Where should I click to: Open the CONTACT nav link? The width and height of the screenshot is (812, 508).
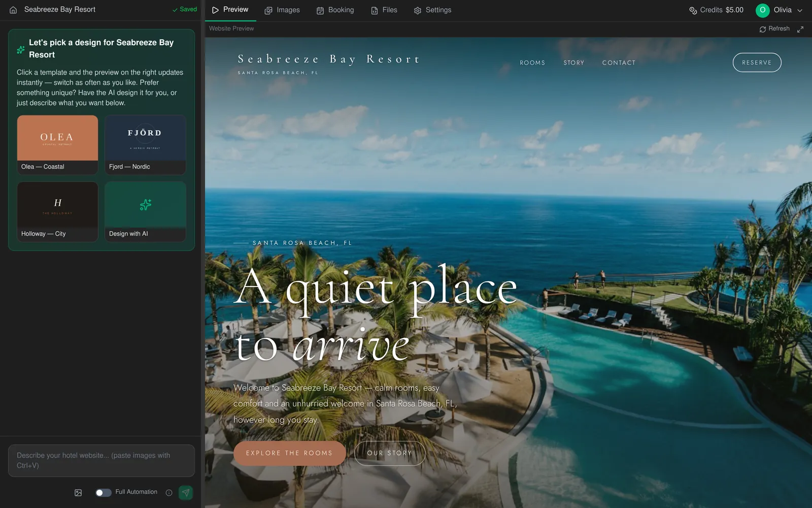(619, 63)
